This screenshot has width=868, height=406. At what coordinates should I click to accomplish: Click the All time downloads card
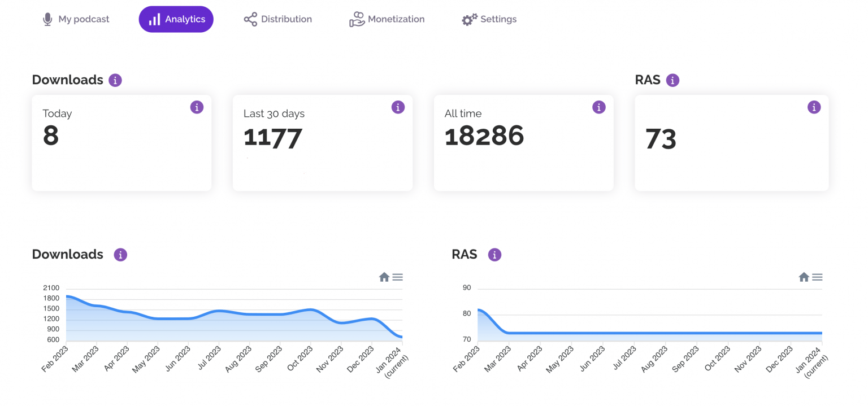523,142
